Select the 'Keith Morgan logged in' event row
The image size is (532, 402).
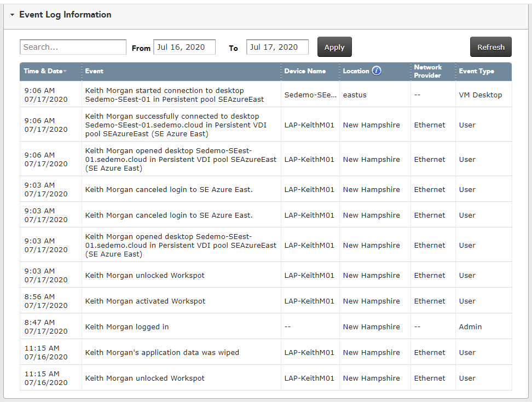click(265, 327)
